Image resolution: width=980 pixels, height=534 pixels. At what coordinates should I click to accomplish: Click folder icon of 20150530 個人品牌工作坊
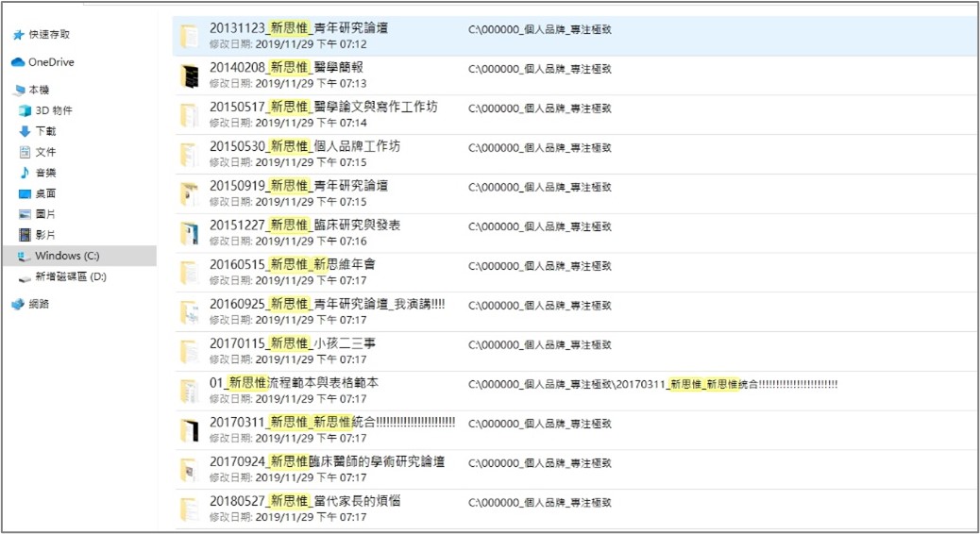click(189, 155)
